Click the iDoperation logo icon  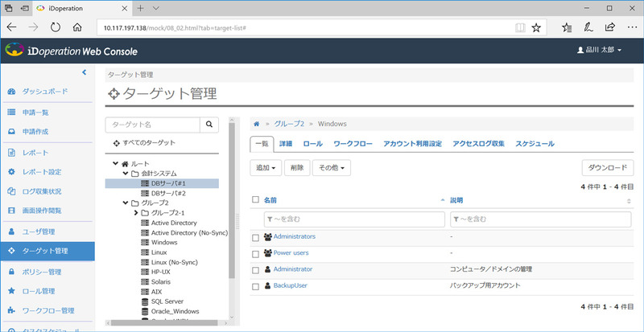pyautogui.click(x=14, y=50)
